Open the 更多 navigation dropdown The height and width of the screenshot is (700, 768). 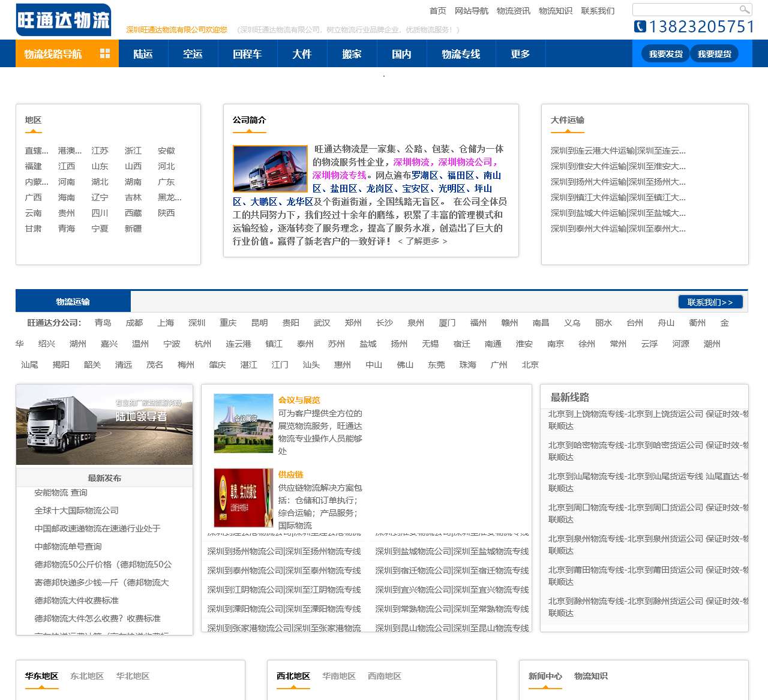click(520, 53)
